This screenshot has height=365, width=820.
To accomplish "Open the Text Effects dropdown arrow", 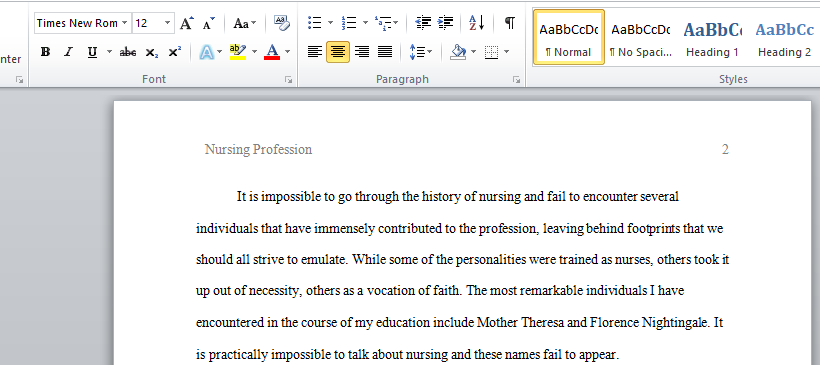I will point(220,52).
